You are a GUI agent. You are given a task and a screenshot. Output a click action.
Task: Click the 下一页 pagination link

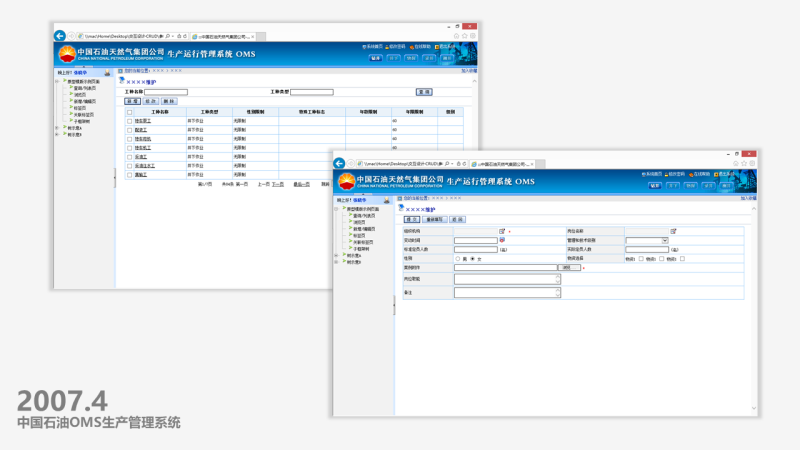point(278,184)
